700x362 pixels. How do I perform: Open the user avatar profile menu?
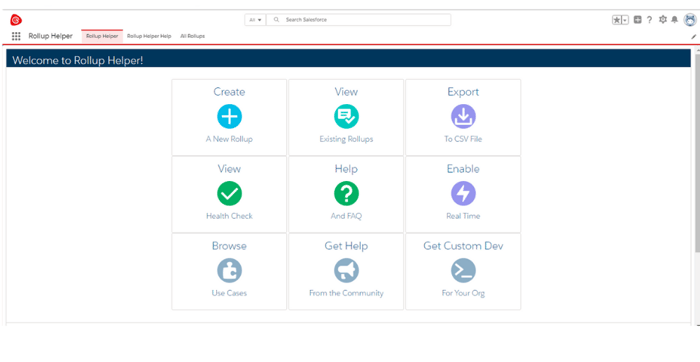690,20
